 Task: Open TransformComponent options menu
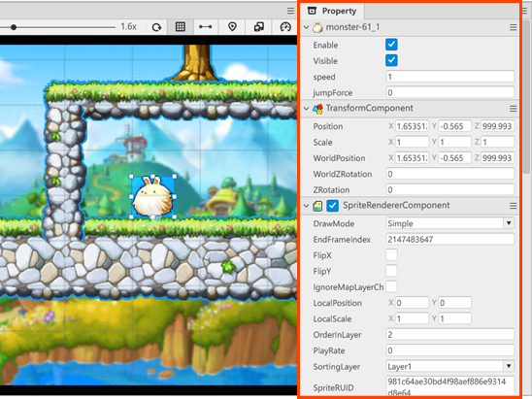click(x=513, y=109)
